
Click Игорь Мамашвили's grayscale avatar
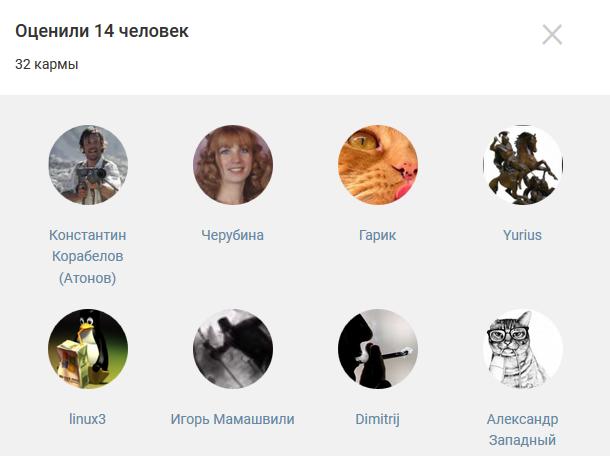[x=233, y=349]
